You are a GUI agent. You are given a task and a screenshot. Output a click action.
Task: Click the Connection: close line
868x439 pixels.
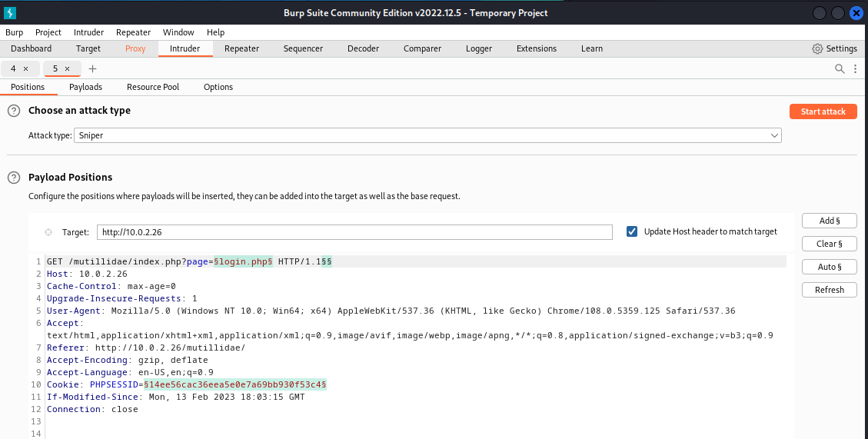tap(92, 409)
